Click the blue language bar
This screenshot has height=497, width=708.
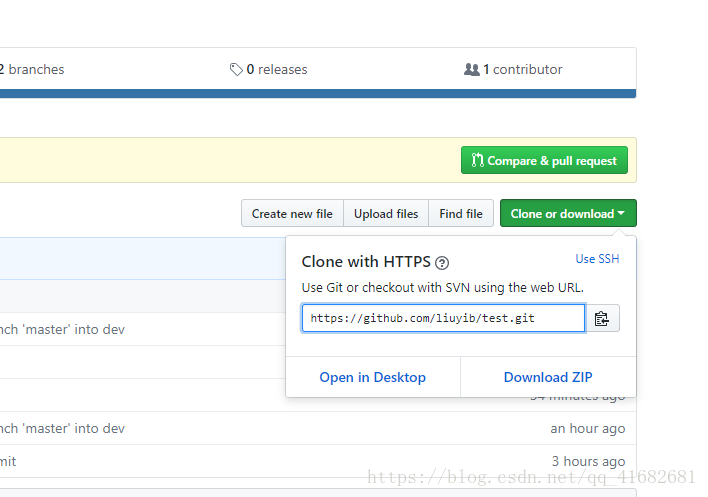tap(318, 93)
